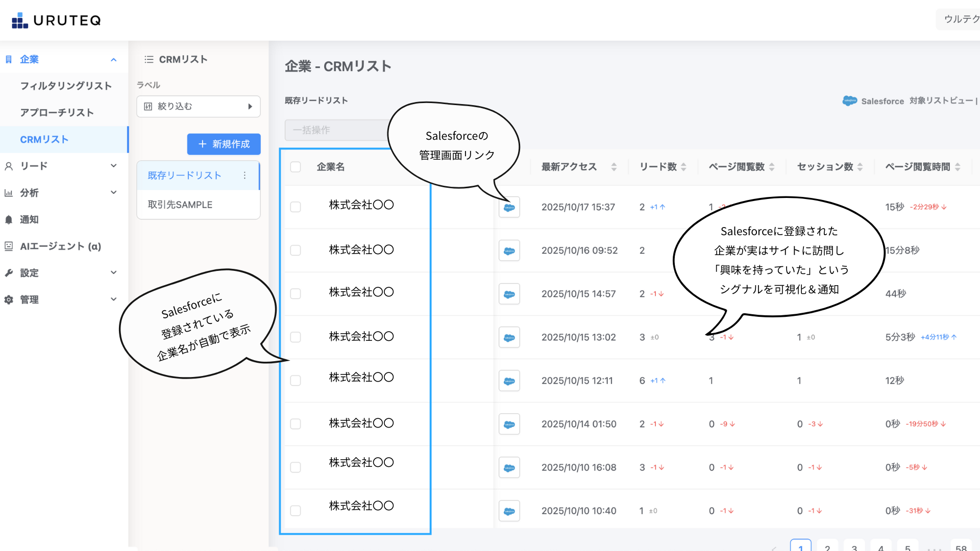Screen dimensions: 980x551
Task: Click the 通知 bell icon in sidebar
Action: click(9, 220)
